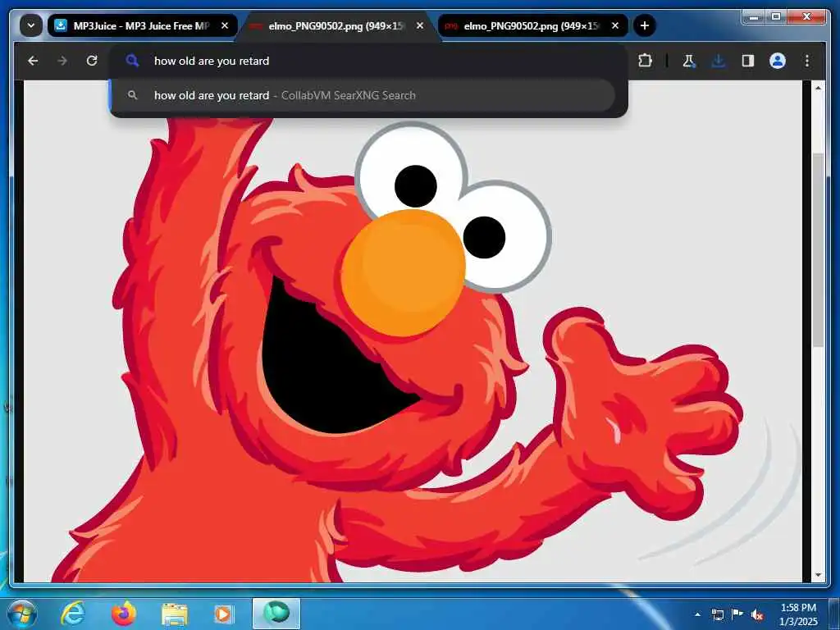Close the MP3Juice tab
The height and width of the screenshot is (630, 840).
[225, 25]
